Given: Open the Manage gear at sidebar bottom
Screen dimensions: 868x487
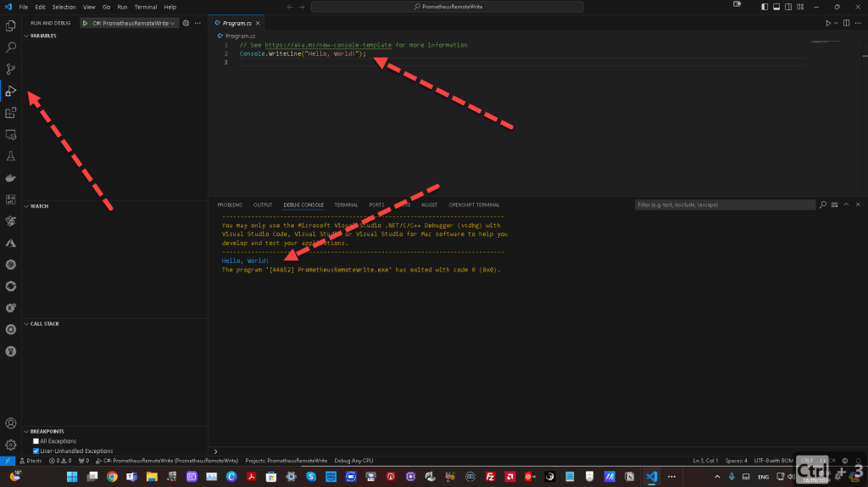Looking at the screenshot, I should 10,445.
